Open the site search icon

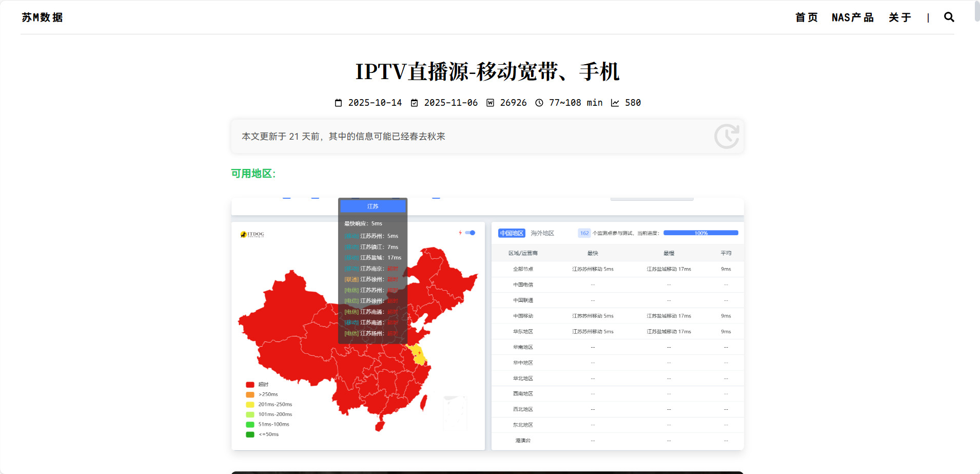pyautogui.click(x=949, y=17)
